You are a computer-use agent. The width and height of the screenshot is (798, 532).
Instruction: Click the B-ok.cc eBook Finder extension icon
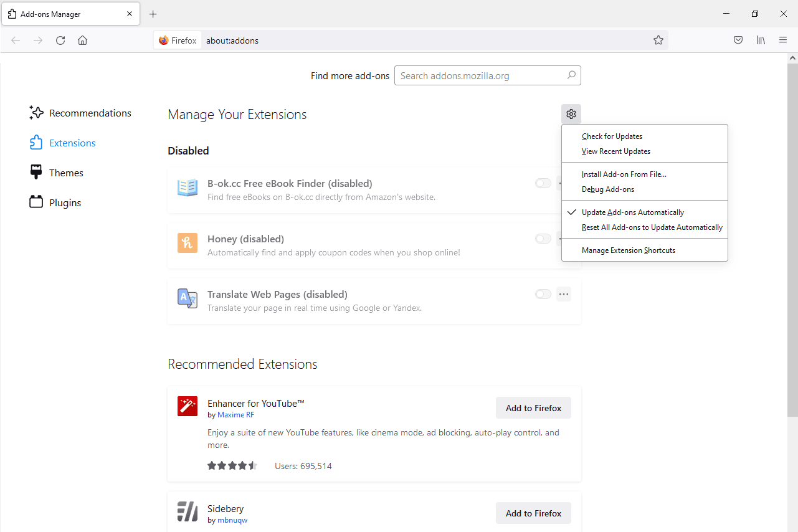tap(188, 188)
